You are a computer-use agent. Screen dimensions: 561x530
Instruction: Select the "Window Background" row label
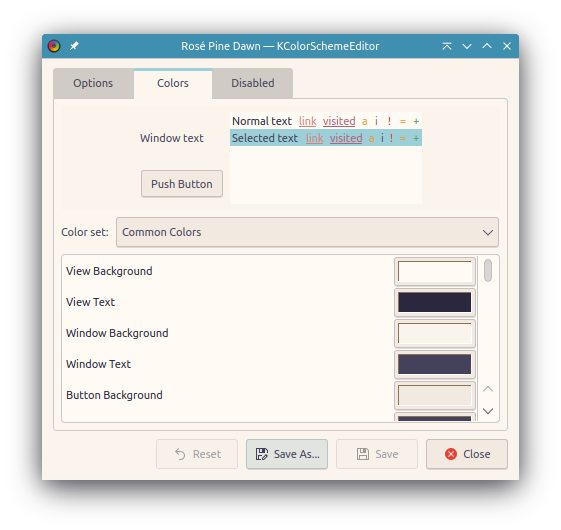[117, 333]
